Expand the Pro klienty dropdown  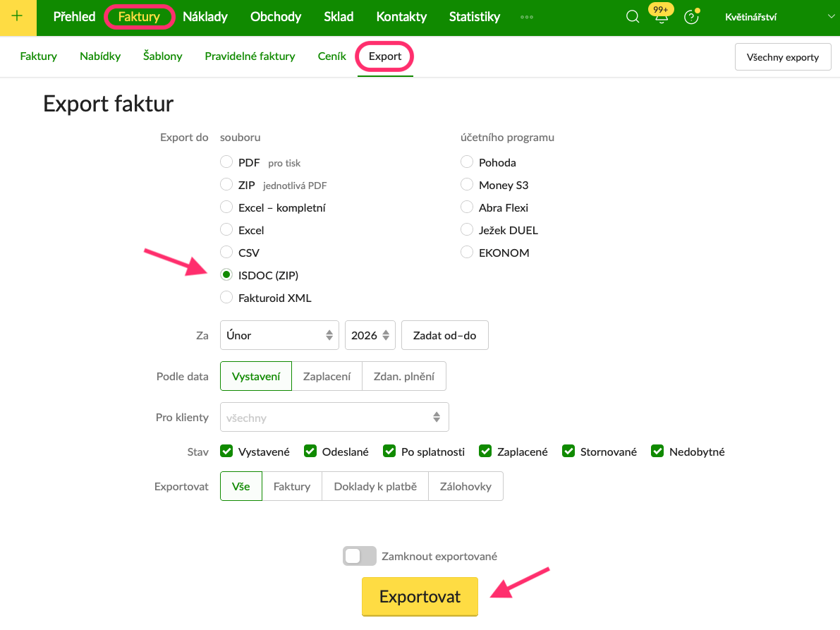(334, 417)
